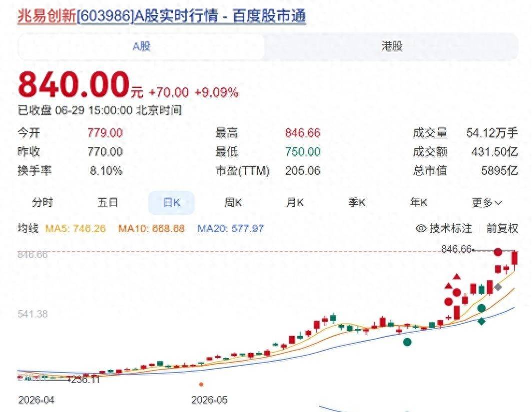Click the 均线 label
This screenshot has height=412, width=532.
pos(28,228)
